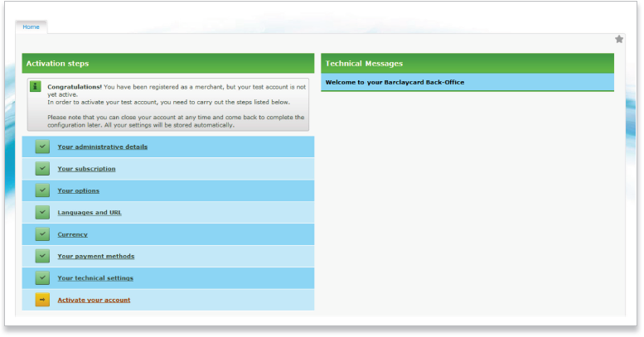Click the Activation steps panel header
The height and width of the screenshot is (337, 644).
coord(168,63)
